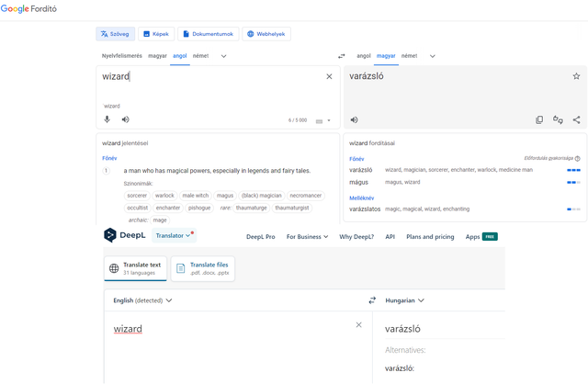Copy the translation to clipboard
The height and width of the screenshot is (384, 588).
(539, 120)
